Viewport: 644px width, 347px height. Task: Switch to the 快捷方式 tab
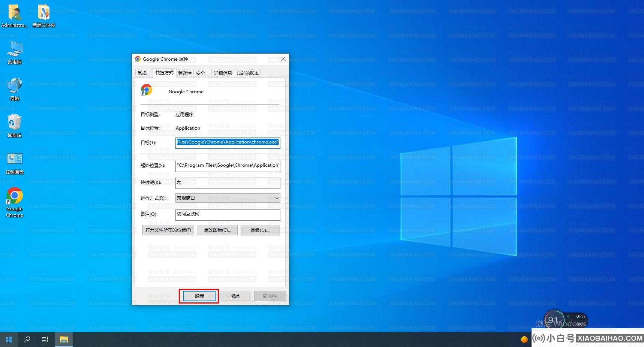point(165,73)
